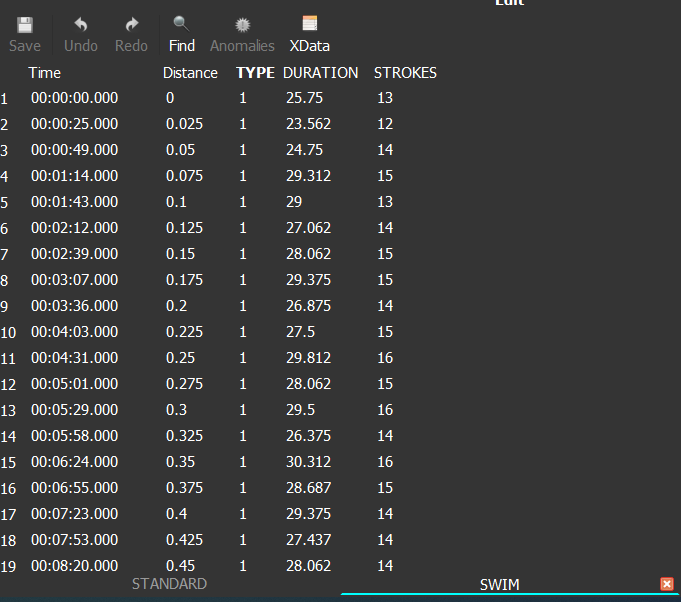The image size is (681, 602).
Task: Switch to the STANDARD tab
Action: [x=169, y=584]
